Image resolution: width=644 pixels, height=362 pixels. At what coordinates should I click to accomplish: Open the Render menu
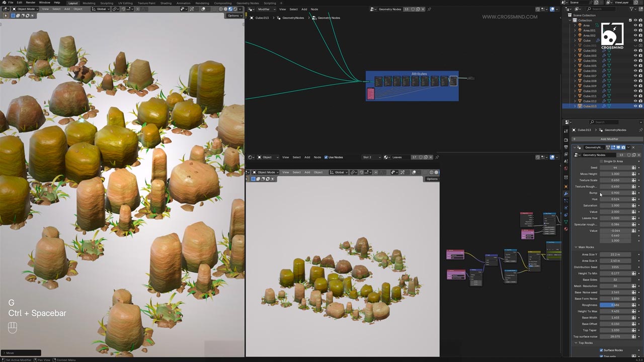click(x=31, y=3)
